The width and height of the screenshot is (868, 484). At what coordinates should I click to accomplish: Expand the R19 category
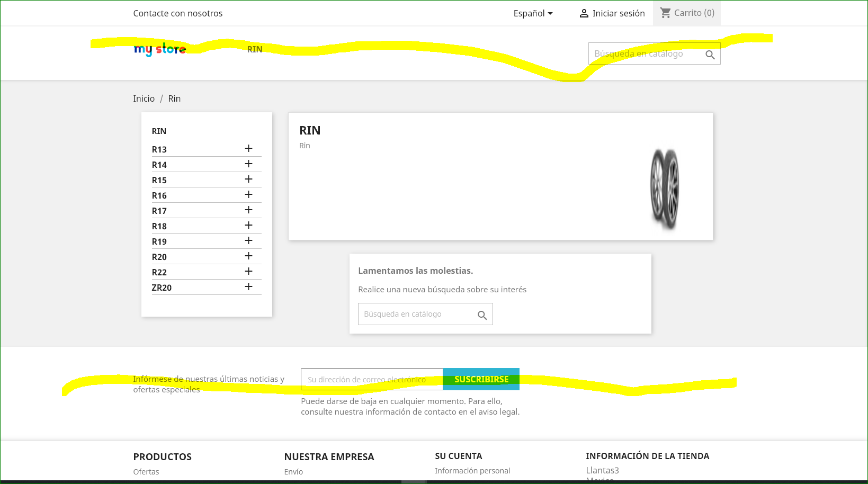pyautogui.click(x=248, y=241)
